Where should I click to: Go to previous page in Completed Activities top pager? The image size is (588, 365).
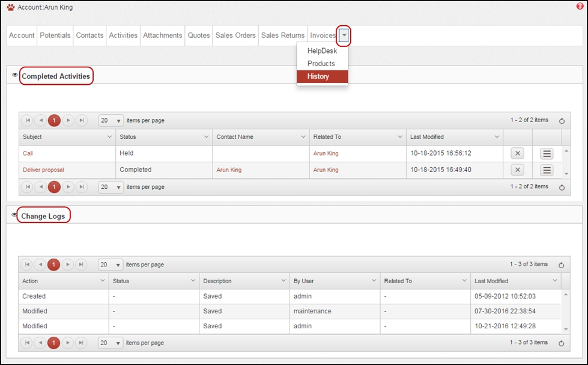coord(41,120)
